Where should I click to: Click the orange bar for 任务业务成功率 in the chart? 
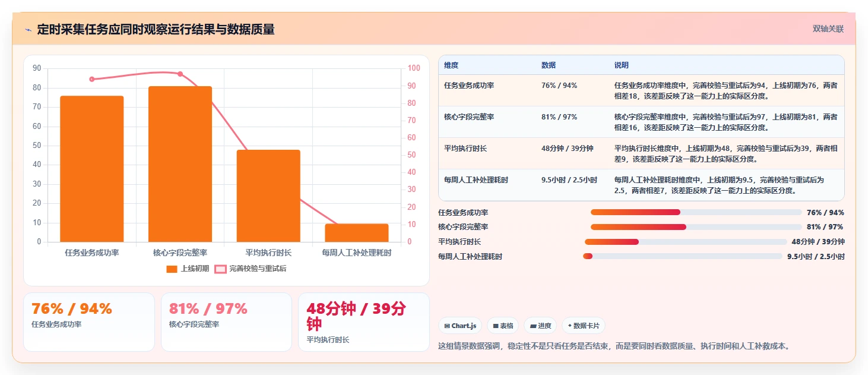click(x=91, y=169)
